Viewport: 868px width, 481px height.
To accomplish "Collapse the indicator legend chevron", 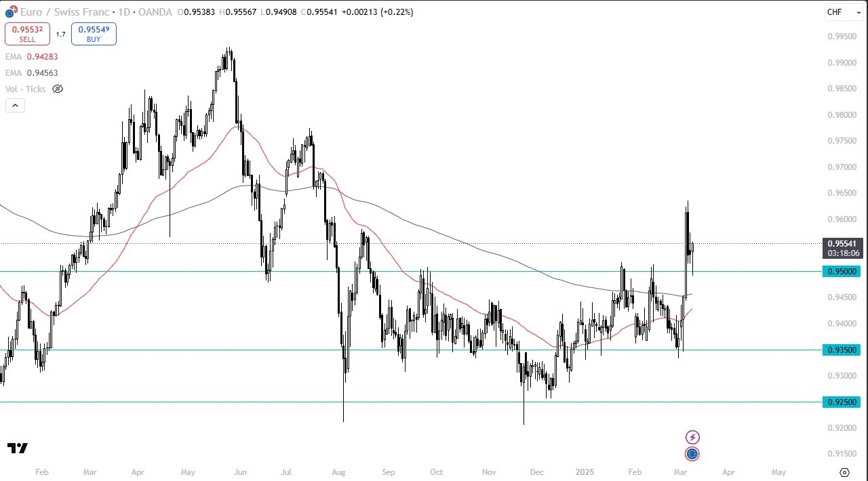I will click(x=15, y=105).
